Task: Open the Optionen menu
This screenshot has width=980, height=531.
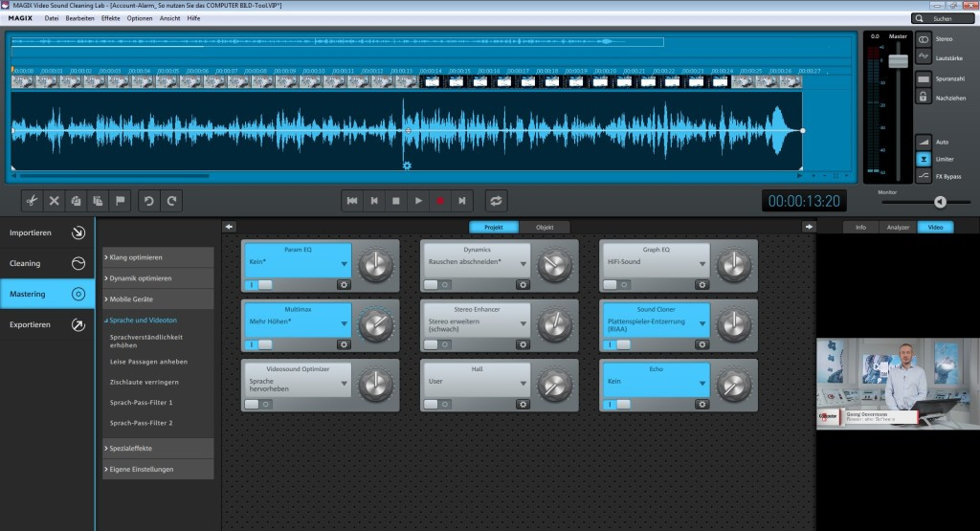Action: pyautogui.click(x=140, y=19)
